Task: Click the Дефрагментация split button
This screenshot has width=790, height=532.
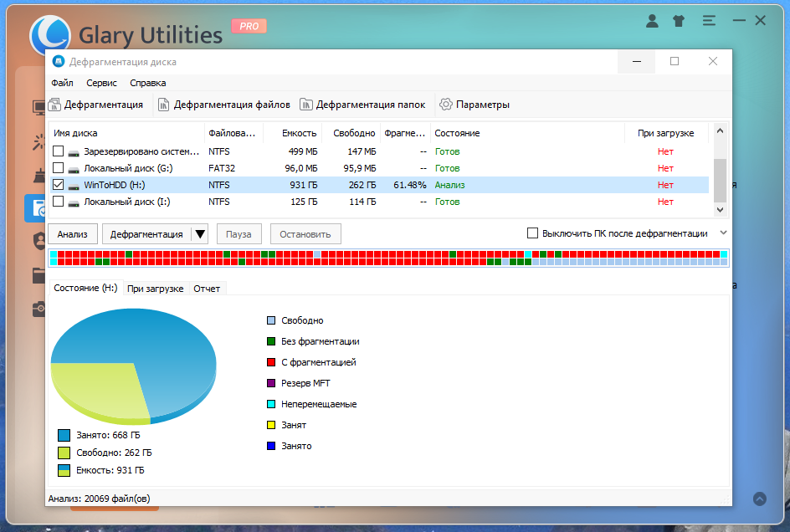Action: pos(146,234)
